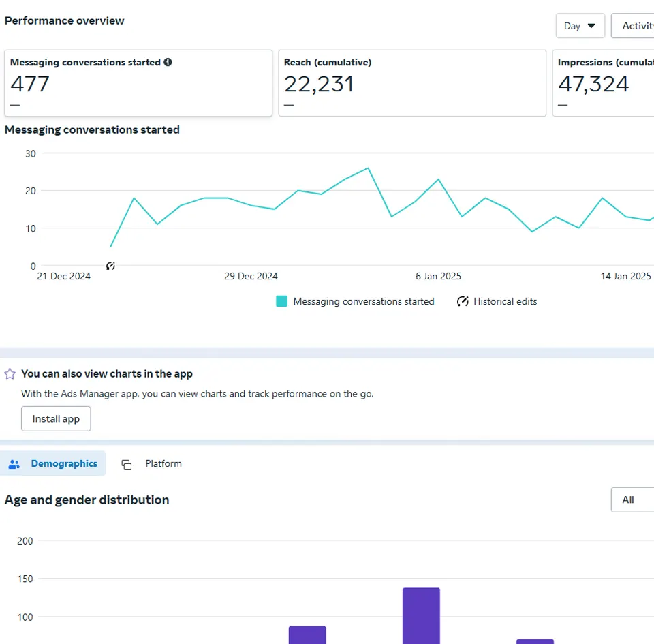This screenshot has height=644, width=654.
Task: Click the Historical edits legend label
Action: click(x=505, y=301)
